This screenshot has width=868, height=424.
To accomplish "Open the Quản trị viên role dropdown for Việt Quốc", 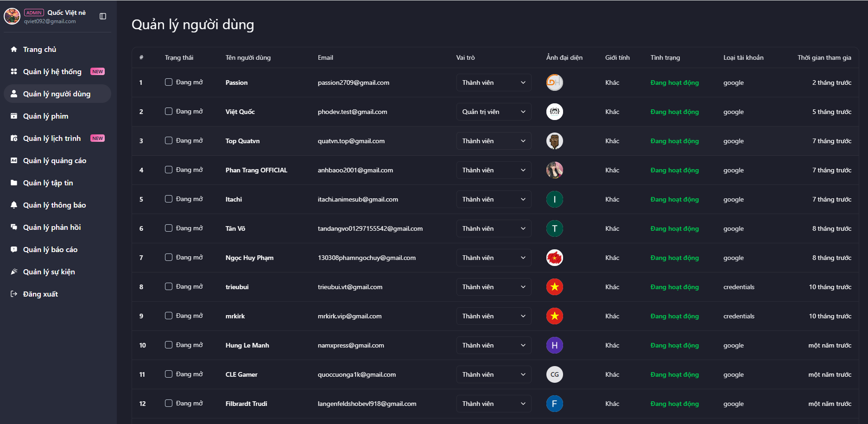I will pyautogui.click(x=494, y=112).
